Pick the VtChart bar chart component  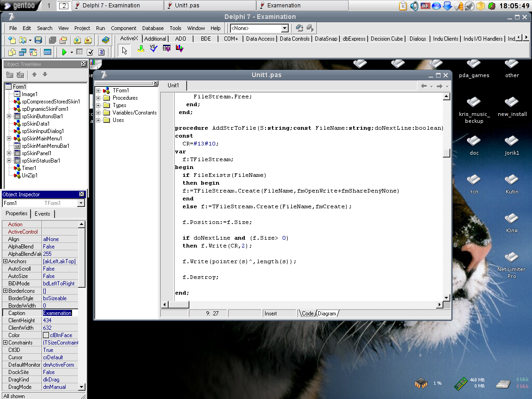[180, 49]
